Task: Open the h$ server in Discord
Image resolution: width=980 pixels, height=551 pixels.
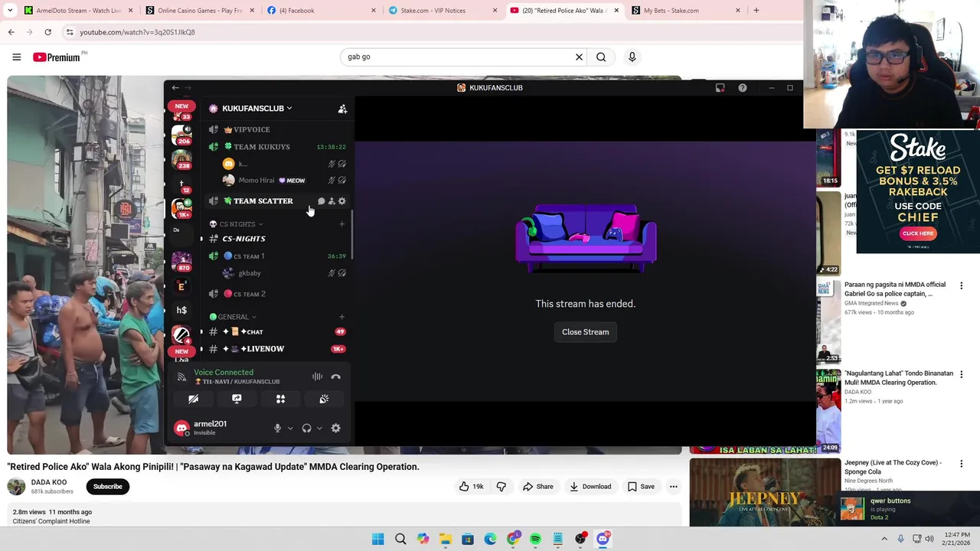Action: [x=181, y=310]
